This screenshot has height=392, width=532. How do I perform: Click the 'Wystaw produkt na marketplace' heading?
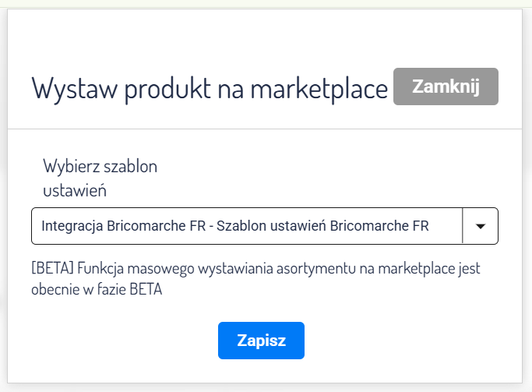(x=210, y=89)
